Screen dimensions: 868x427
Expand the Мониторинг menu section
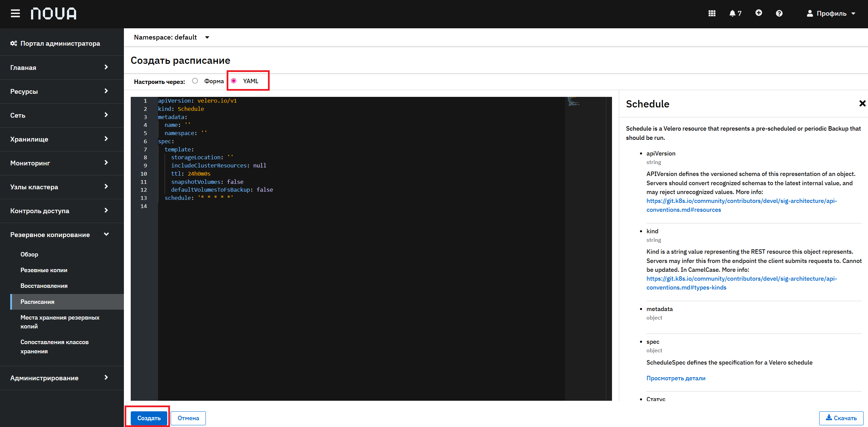pyautogui.click(x=62, y=163)
